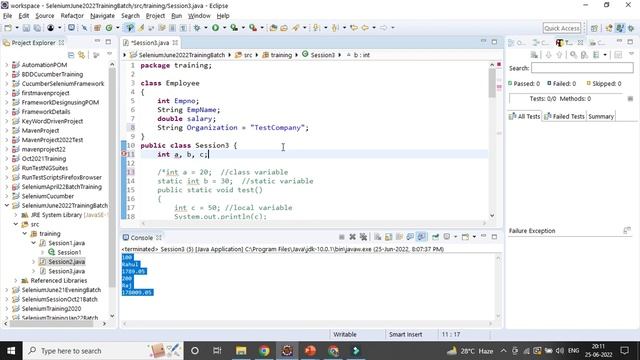Screen dimensions: 640x360
Task: Select the All Tests tab
Action: click(x=524, y=116)
